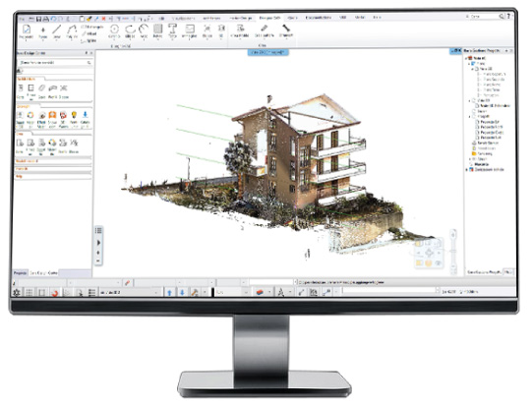Choose the Circle drawing tool in ribbon

click(x=114, y=31)
